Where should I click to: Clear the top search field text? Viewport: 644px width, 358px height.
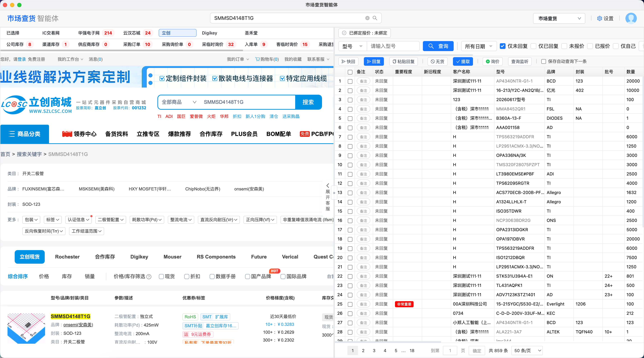pos(367,18)
